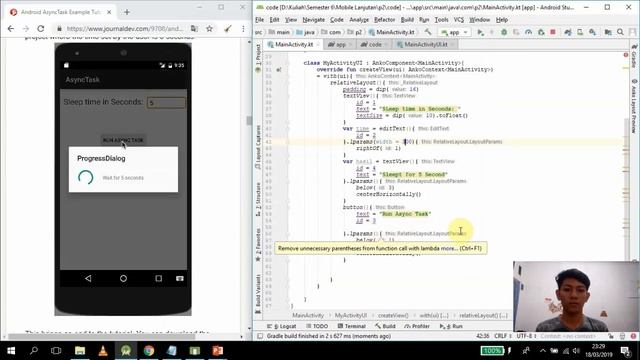Screen dimensions: 640x360
Task: Open the AVD Manager icon
Action: (580, 32)
